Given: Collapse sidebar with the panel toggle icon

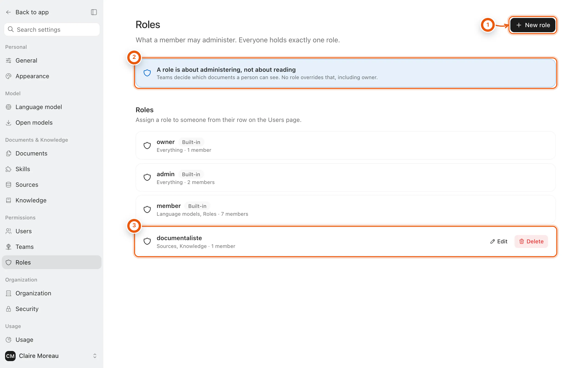Looking at the screenshot, I should pyautogui.click(x=94, y=12).
